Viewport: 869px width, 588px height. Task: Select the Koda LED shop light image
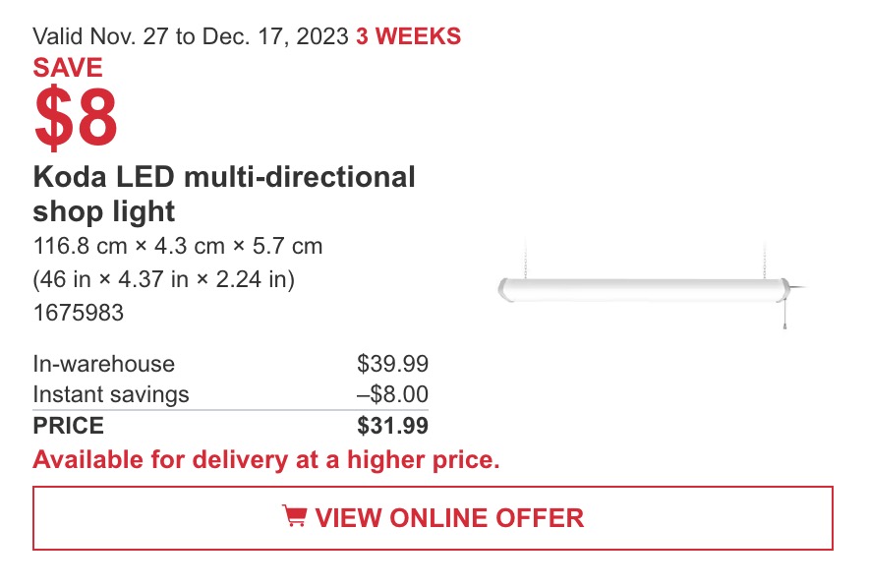[651, 286]
